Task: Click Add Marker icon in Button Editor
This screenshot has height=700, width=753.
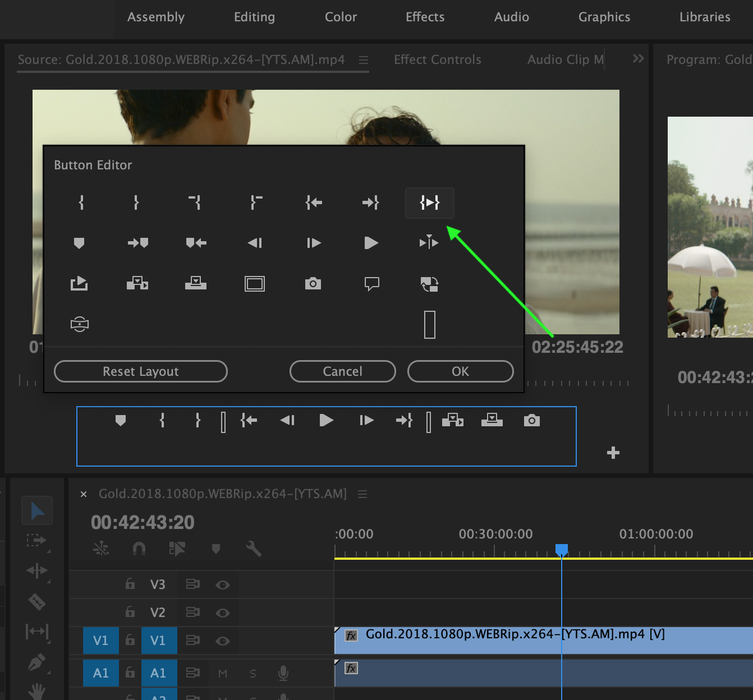Action: coord(79,243)
